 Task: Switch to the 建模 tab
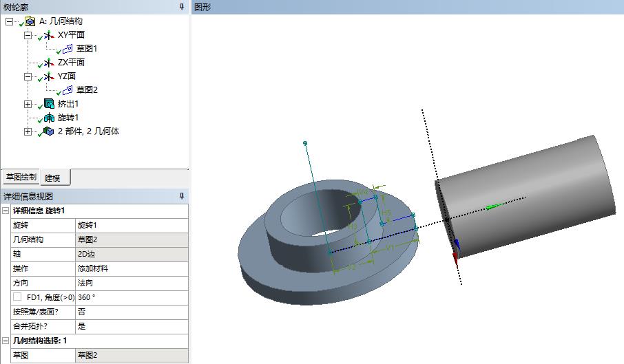tap(53, 178)
